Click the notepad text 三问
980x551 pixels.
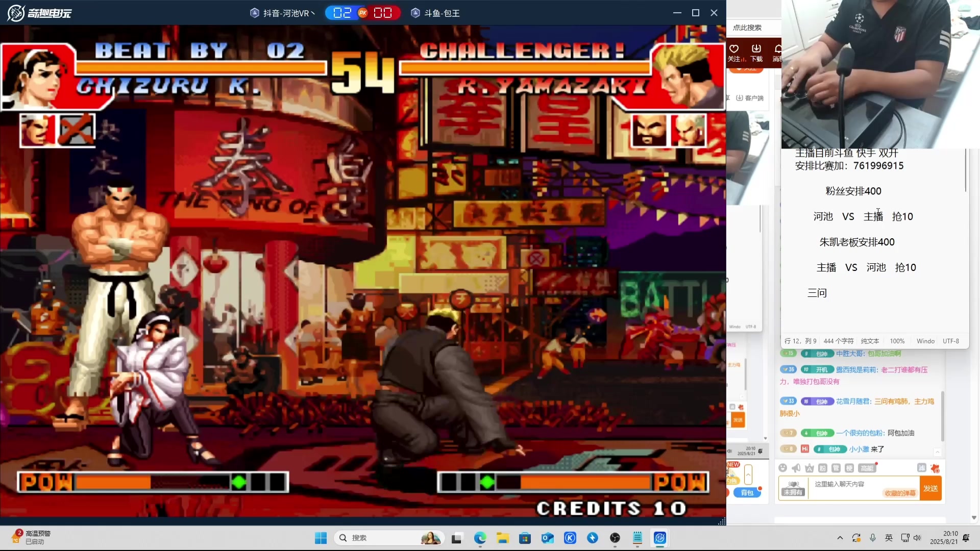pos(817,293)
